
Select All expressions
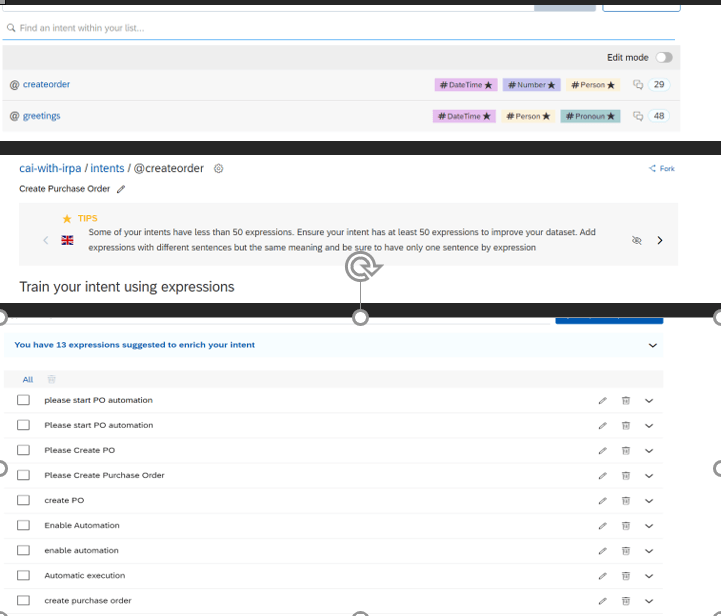[x=28, y=380]
